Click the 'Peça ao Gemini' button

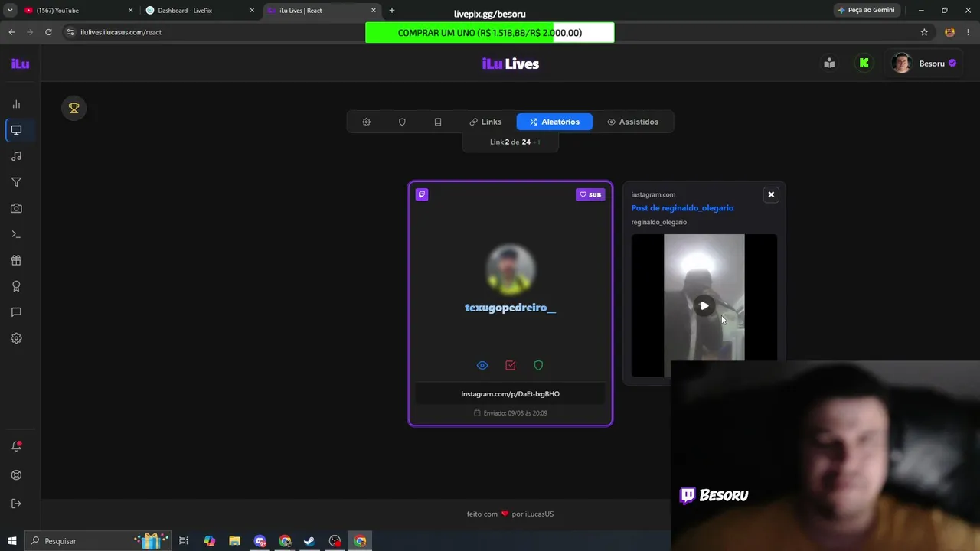(866, 11)
